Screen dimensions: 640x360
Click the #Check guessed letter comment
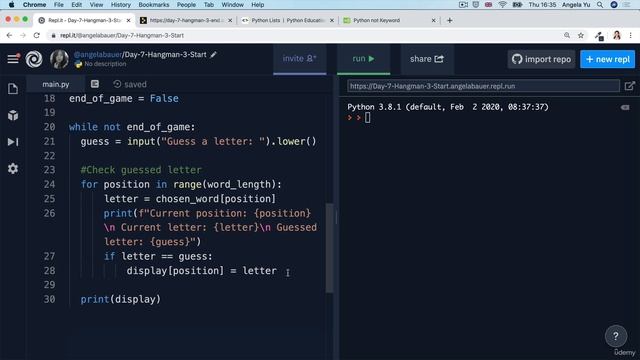coord(141,170)
